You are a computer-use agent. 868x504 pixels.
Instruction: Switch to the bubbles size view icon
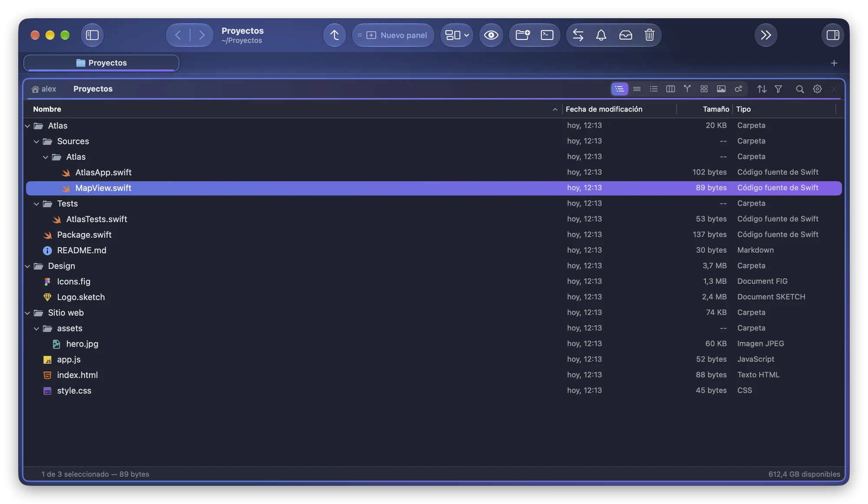pos(738,89)
